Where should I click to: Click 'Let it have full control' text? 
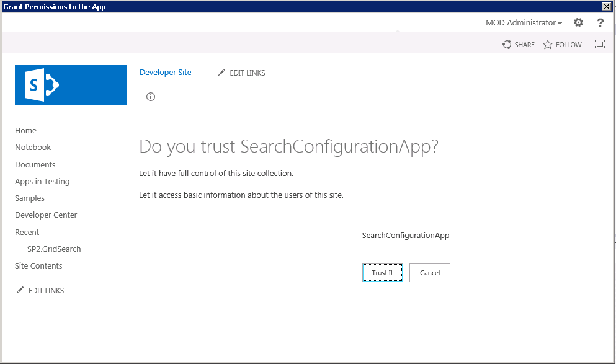tap(216, 173)
